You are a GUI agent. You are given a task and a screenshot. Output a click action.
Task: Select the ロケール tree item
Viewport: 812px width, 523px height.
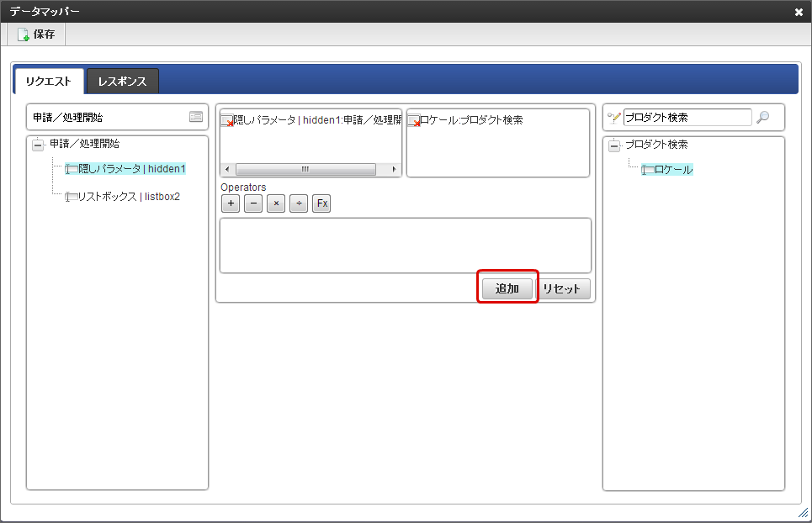tap(667, 170)
